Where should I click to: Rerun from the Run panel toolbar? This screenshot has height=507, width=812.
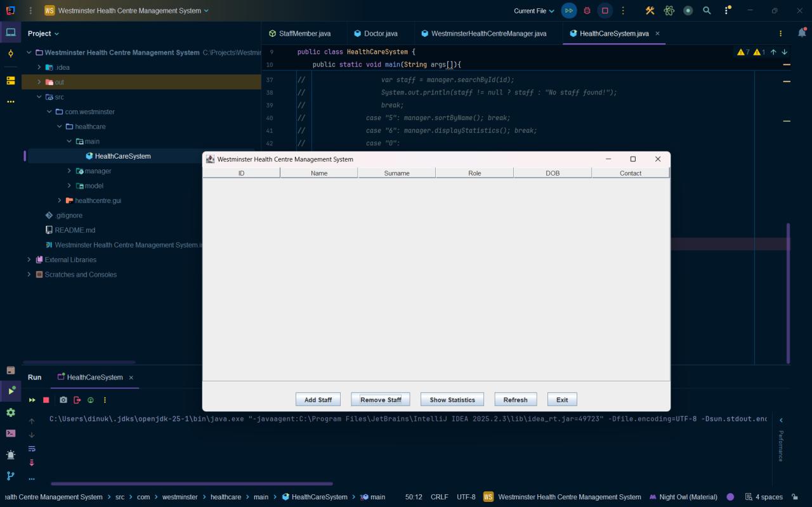click(32, 400)
